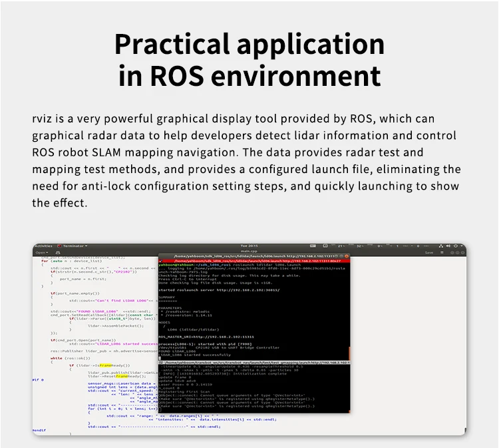Click the Open button in gedit
The image size is (499, 448).
pos(41,252)
